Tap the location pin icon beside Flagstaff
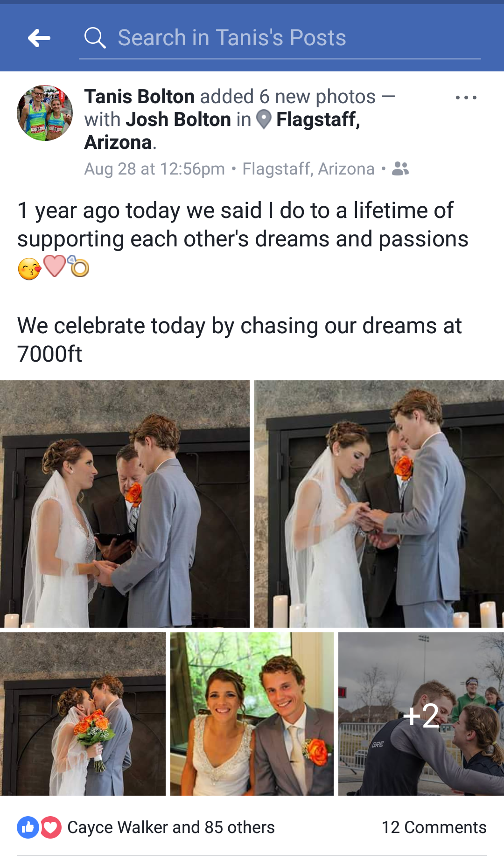The image size is (504, 868). [x=264, y=119]
